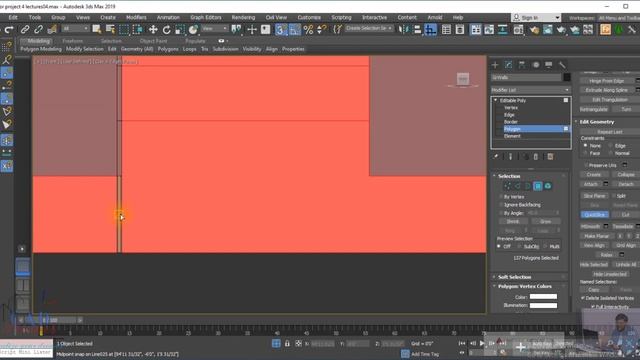640x360 pixels.
Task: Click the Pin Stack icon
Action: click(x=495, y=157)
